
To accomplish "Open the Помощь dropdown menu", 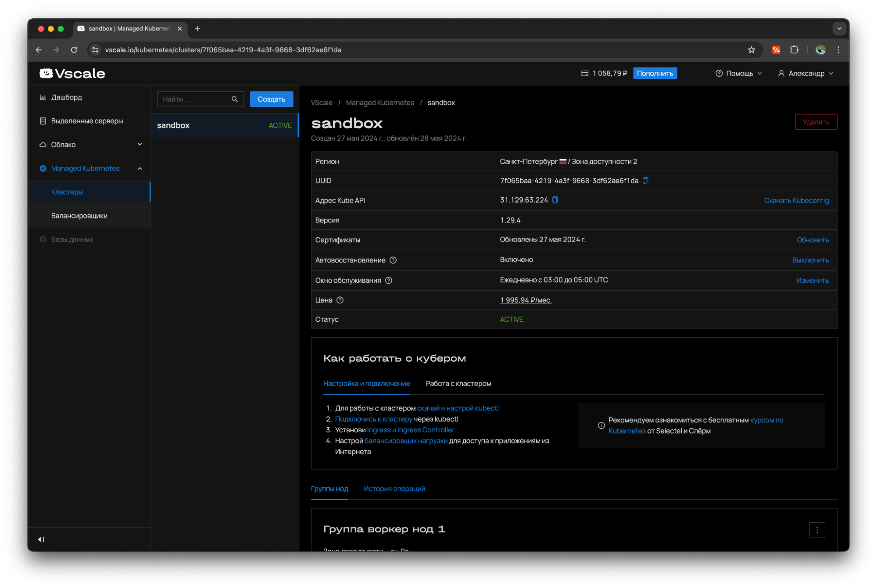I will pyautogui.click(x=739, y=73).
